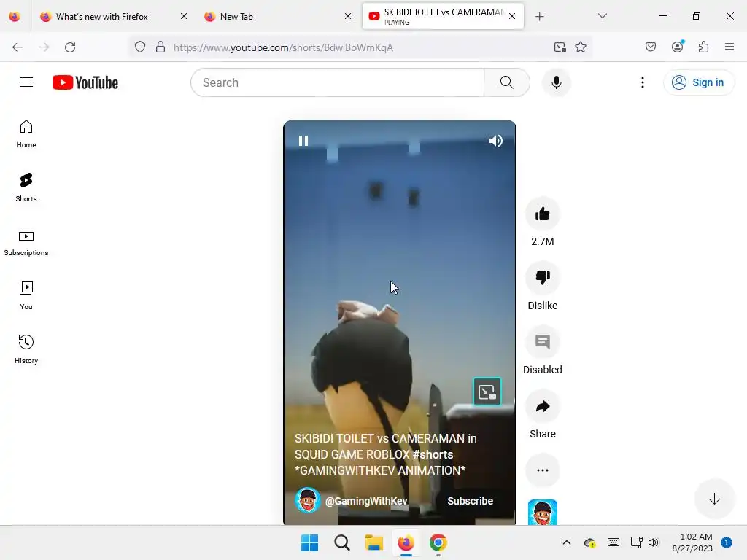Viewport: 747px width, 560px height.
Task: Focus the YouTube Search field
Action: point(338,82)
